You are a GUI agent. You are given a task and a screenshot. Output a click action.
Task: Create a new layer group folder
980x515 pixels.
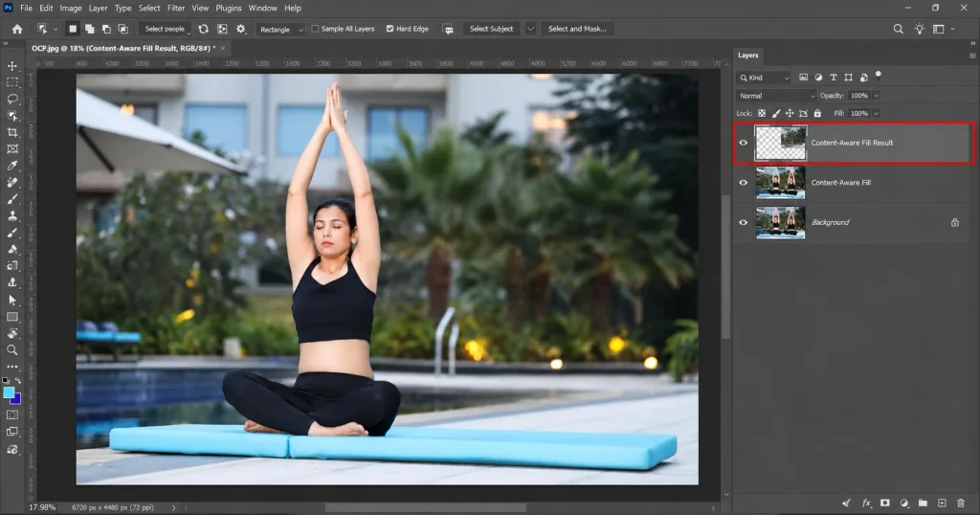pyautogui.click(x=923, y=504)
